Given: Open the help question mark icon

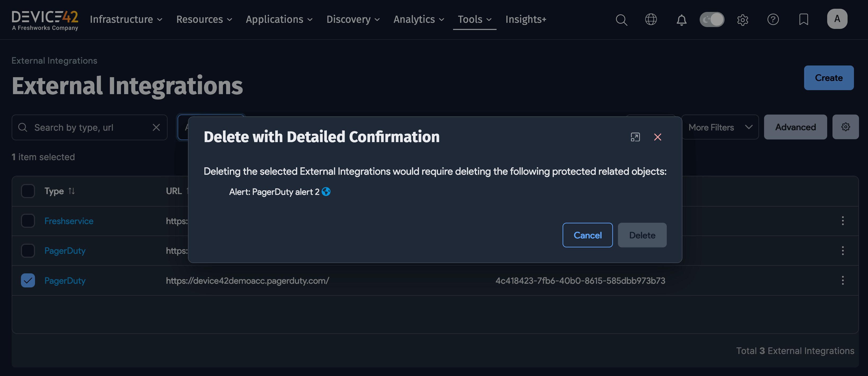Looking at the screenshot, I should coord(773,20).
